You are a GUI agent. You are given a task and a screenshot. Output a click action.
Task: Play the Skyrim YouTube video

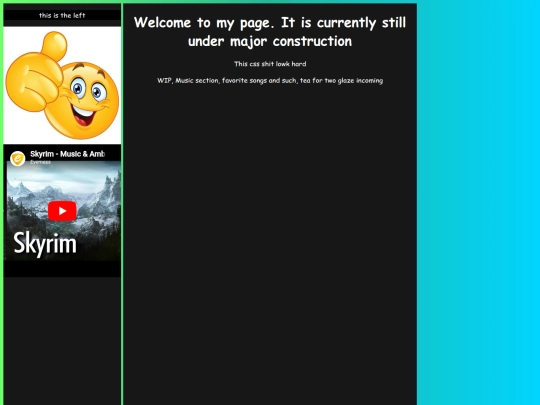62,211
